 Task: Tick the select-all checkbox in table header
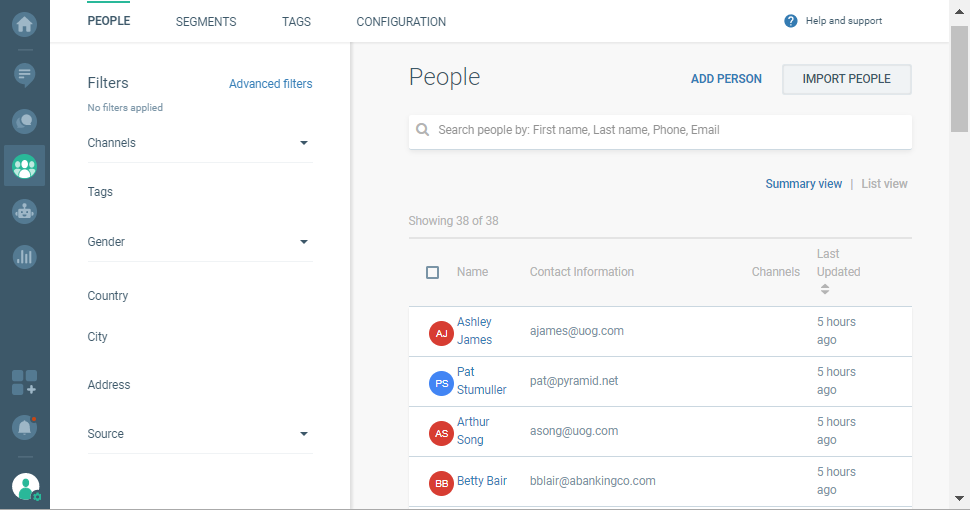pos(433,272)
